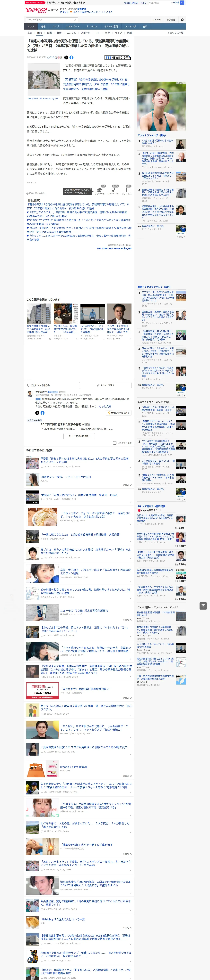The image size is (210, 980).
Task: Click the ログイン link
Action: click(x=64, y=12)
